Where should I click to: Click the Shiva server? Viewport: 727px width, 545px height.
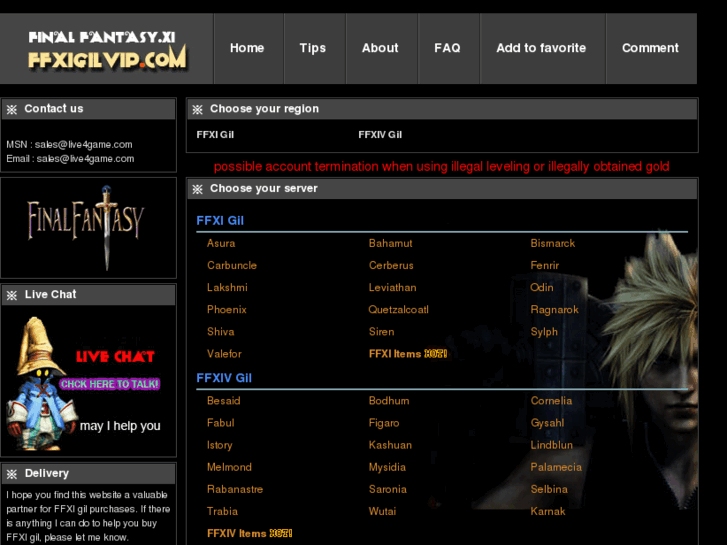pos(221,332)
